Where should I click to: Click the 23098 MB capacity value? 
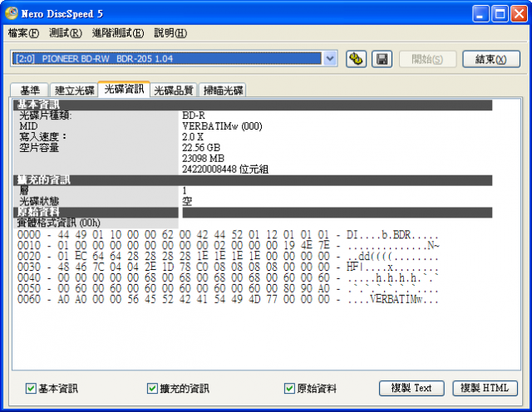pos(203,159)
